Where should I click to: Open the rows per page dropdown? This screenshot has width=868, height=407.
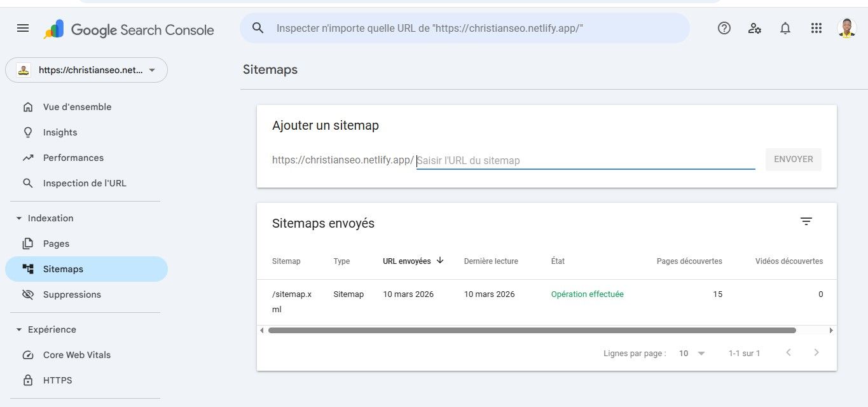692,353
